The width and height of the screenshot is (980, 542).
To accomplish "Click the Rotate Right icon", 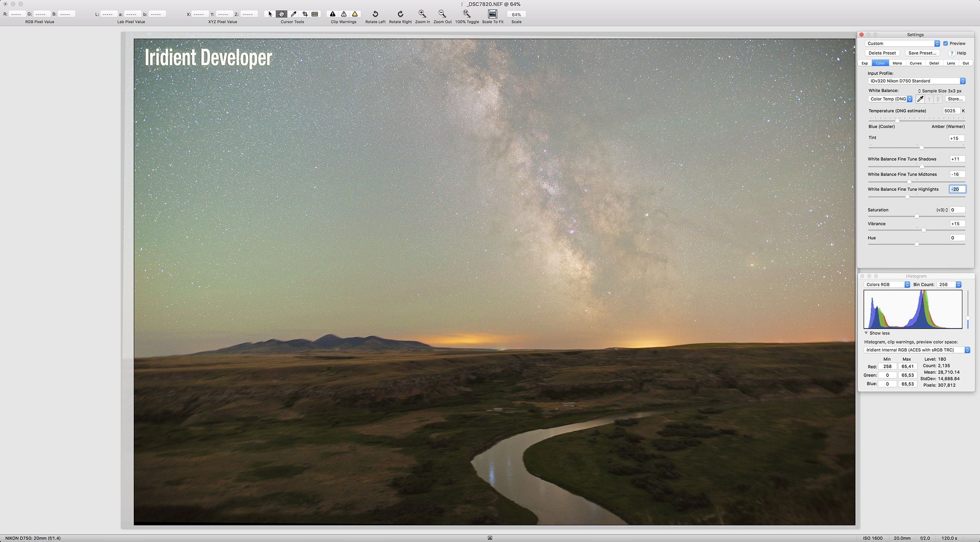I will coord(400,14).
